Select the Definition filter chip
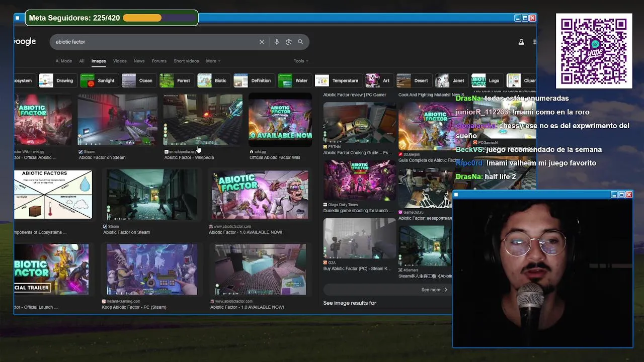This screenshot has width=644, height=362. (254, 80)
